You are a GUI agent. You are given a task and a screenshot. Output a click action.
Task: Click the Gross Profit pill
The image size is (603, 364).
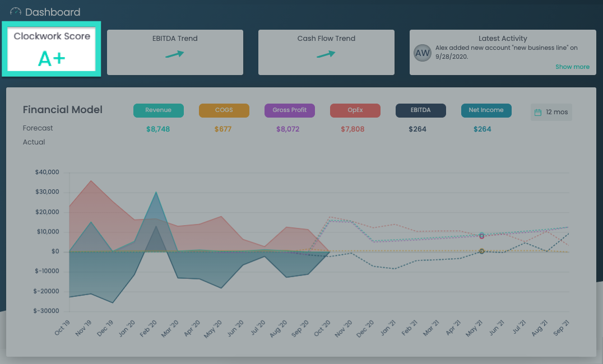(290, 110)
